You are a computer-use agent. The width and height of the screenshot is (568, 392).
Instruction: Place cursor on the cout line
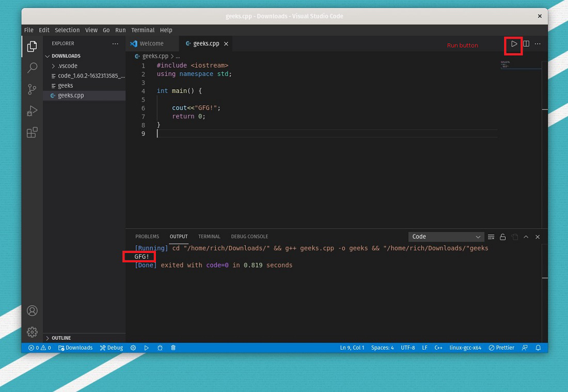[196, 108]
